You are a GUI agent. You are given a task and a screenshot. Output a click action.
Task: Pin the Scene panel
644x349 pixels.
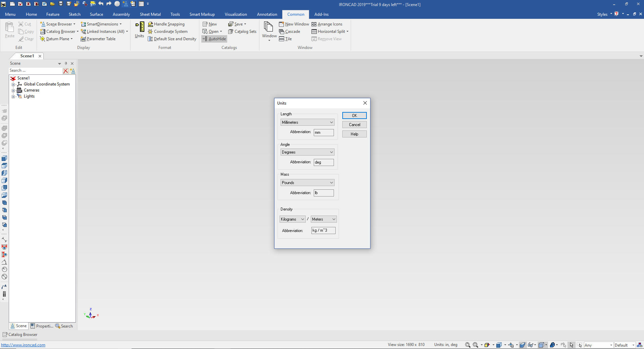click(66, 63)
